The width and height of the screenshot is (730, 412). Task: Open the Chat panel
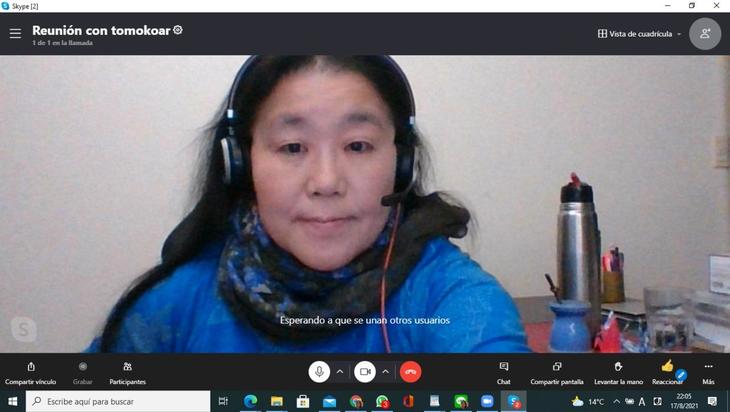(504, 372)
